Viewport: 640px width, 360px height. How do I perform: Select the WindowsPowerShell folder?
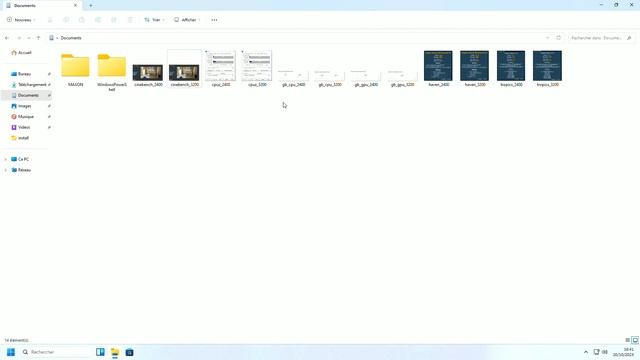pos(112,71)
